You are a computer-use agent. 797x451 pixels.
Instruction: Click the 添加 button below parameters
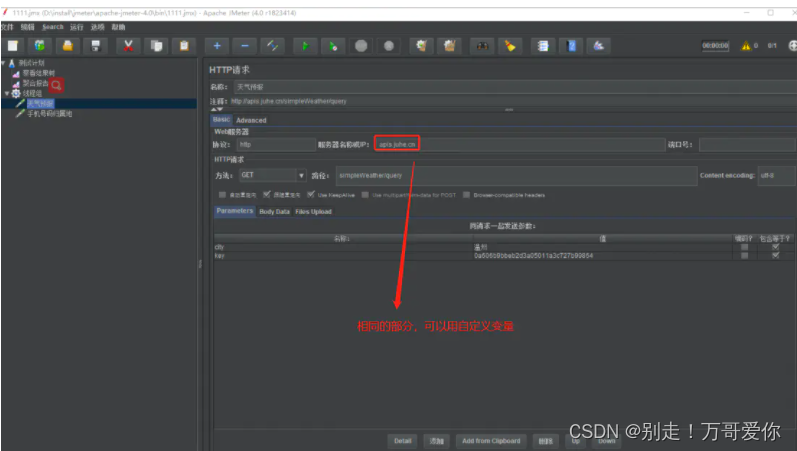(437, 441)
